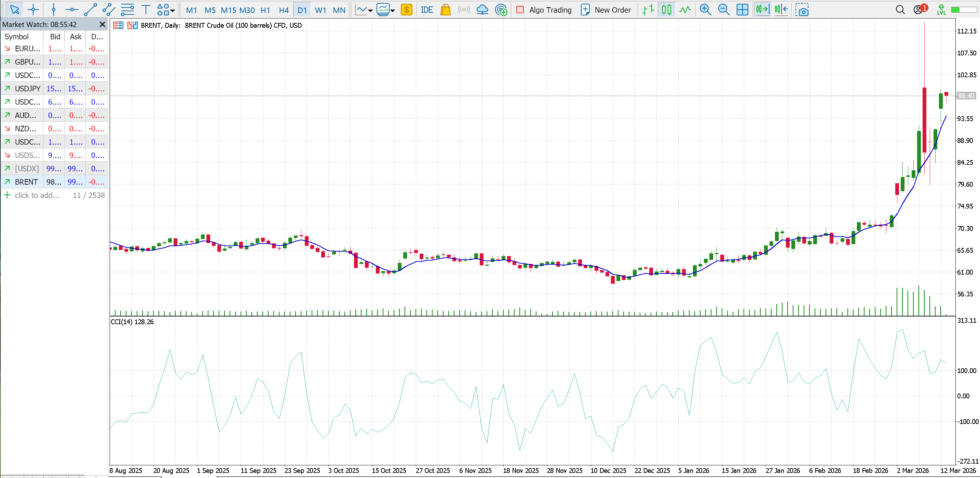Screen dimensions: 980x478
Task: Select the EURU... symbol row
Action: [x=54, y=49]
